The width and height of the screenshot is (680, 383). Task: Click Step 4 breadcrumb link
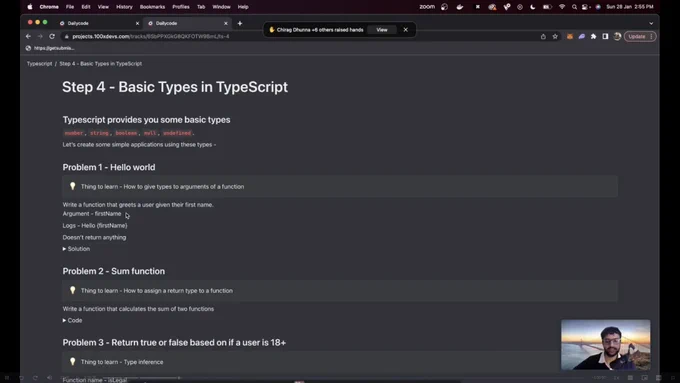point(101,64)
